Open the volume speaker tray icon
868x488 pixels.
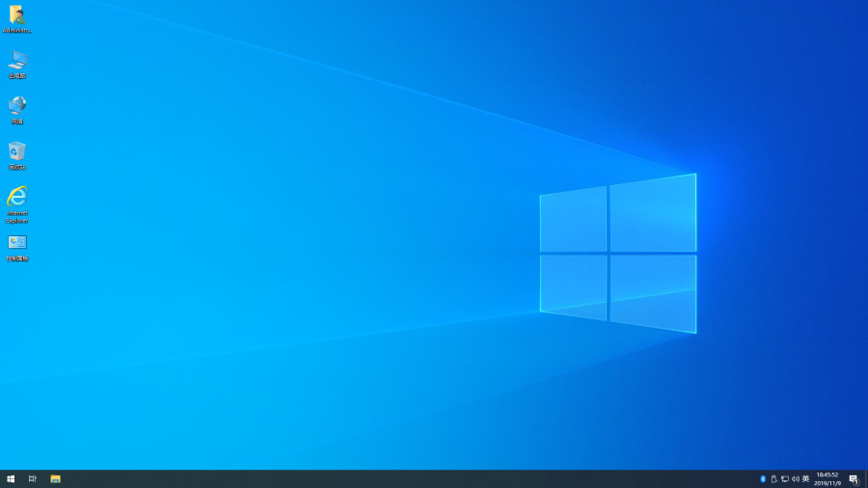tap(796, 479)
